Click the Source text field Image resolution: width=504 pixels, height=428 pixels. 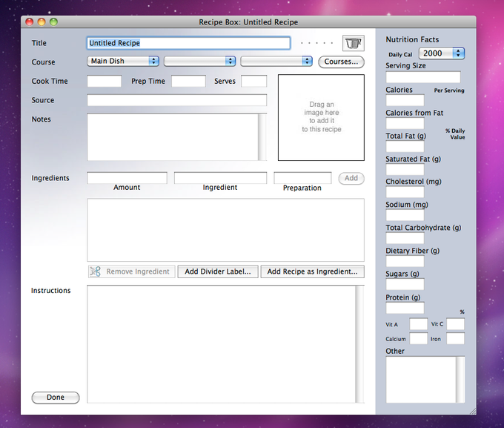[x=177, y=100]
